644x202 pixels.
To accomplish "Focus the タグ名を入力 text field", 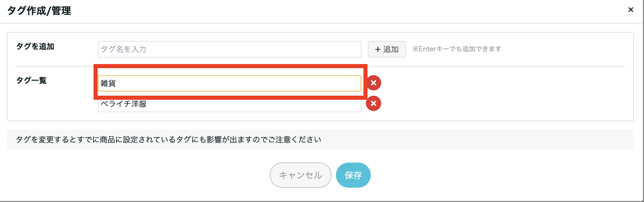I will (x=229, y=49).
